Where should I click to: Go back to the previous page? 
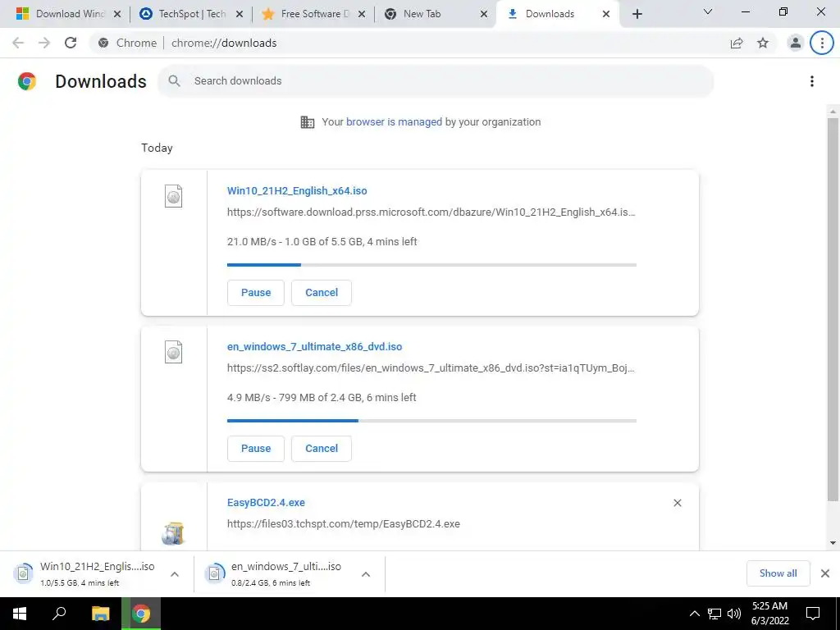pos(18,43)
